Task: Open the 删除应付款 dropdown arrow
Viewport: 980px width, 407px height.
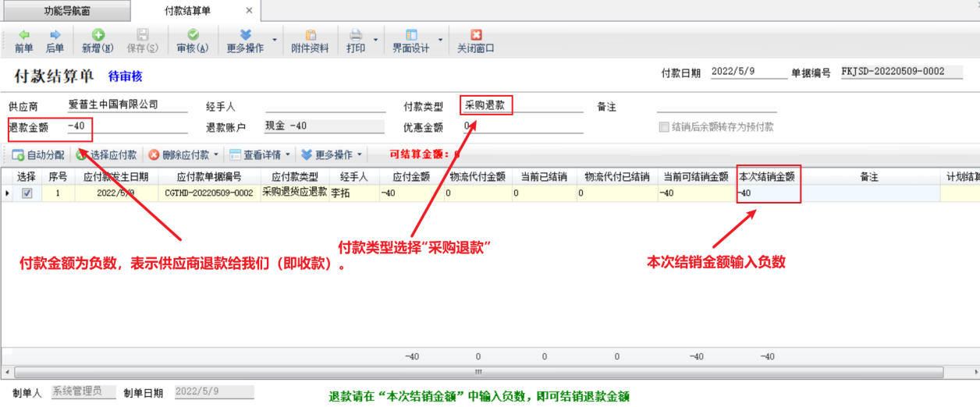Action: coord(216,155)
